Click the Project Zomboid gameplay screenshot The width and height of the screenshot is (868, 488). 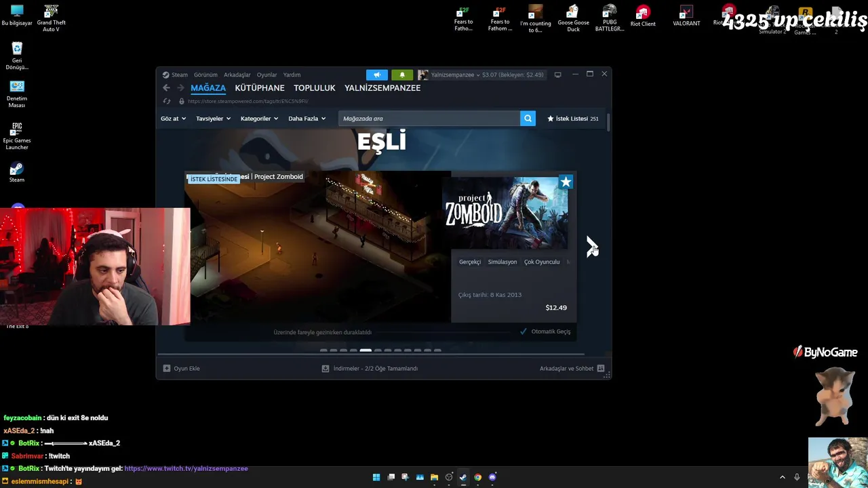tap(318, 247)
